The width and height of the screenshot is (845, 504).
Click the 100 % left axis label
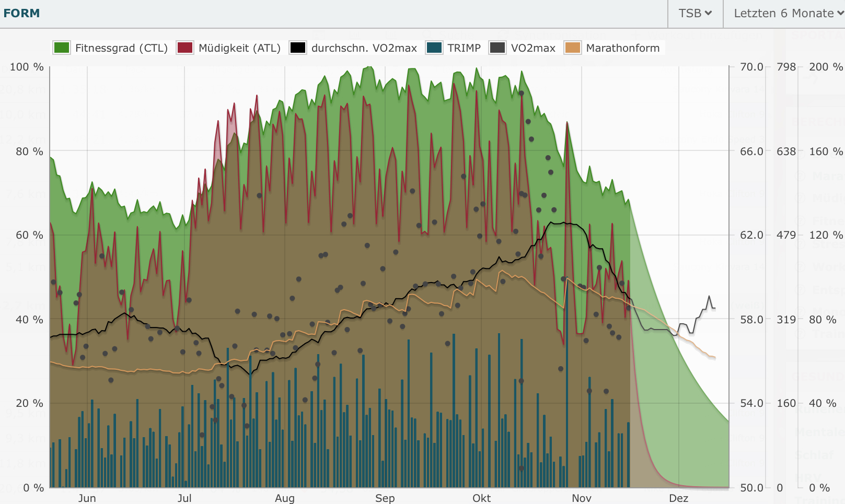27,67
